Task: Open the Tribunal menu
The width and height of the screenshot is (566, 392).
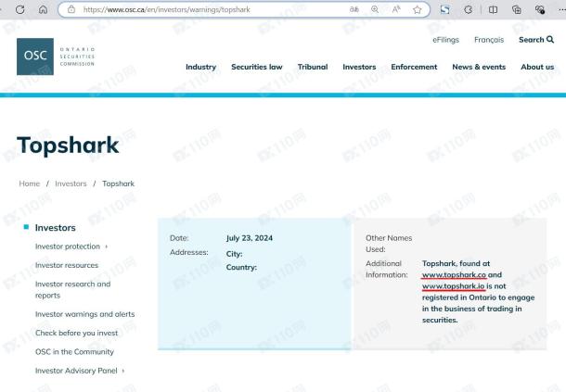Action: tap(313, 67)
